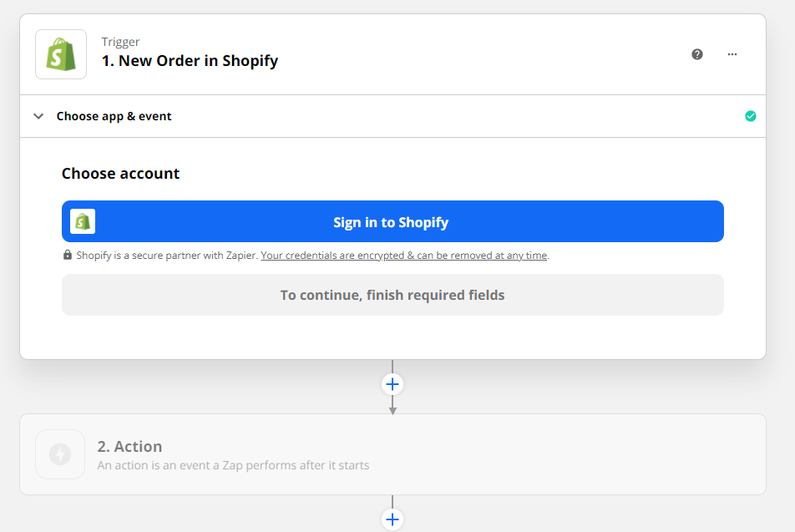Click the green checkmark status icon
This screenshot has width=795, height=532.
pos(751,116)
